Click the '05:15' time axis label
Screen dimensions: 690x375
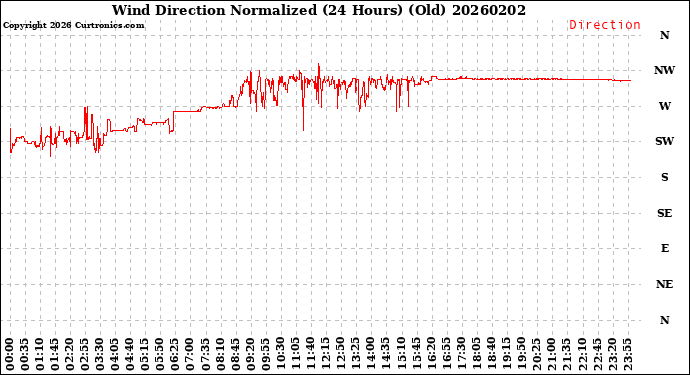145,355
